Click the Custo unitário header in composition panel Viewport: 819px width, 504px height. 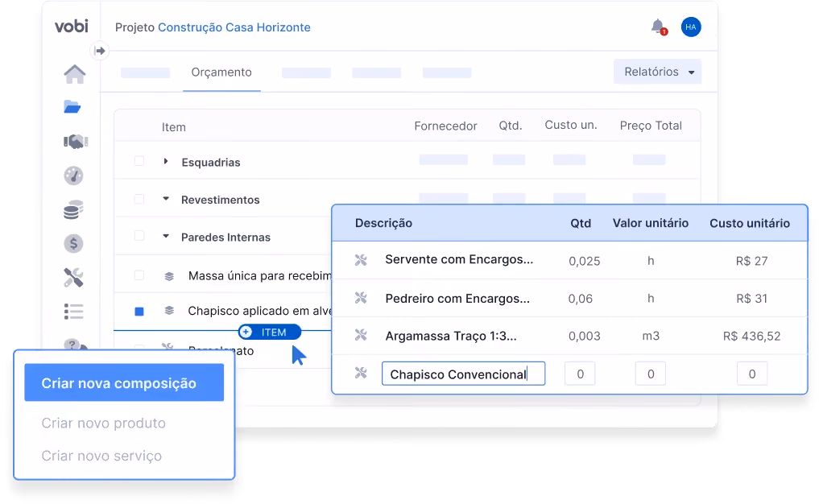pos(750,223)
